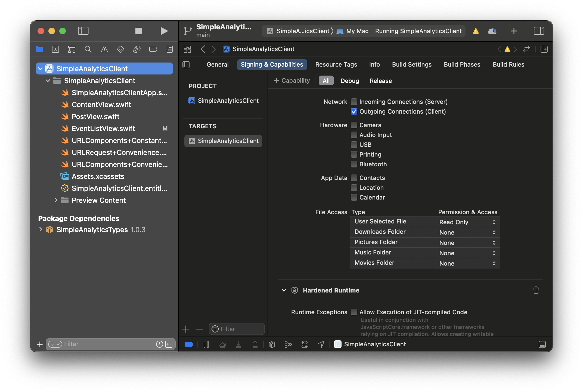Screen dimensions: 583x392
Task: Switch to the Build Rules tab
Action: point(508,65)
